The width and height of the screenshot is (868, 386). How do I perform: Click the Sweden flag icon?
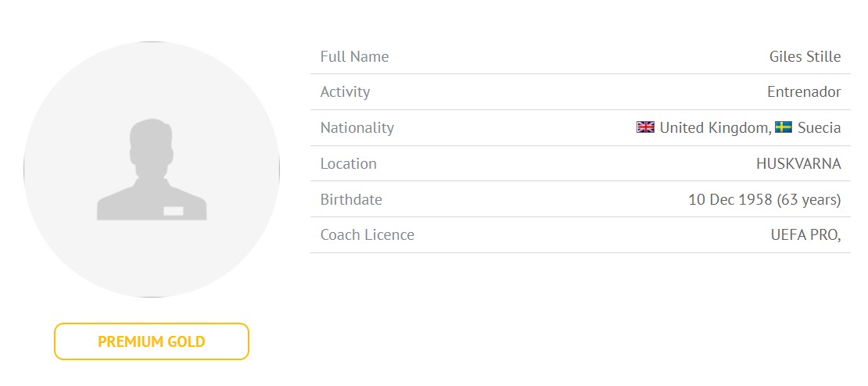pyautogui.click(x=784, y=127)
